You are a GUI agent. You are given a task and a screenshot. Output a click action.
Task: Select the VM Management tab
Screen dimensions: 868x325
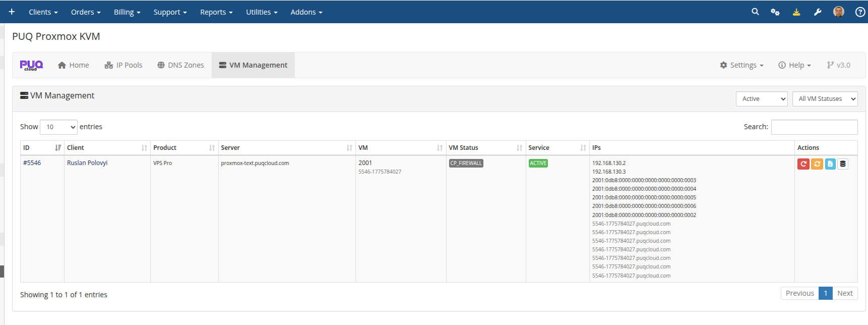click(x=253, y=65)
